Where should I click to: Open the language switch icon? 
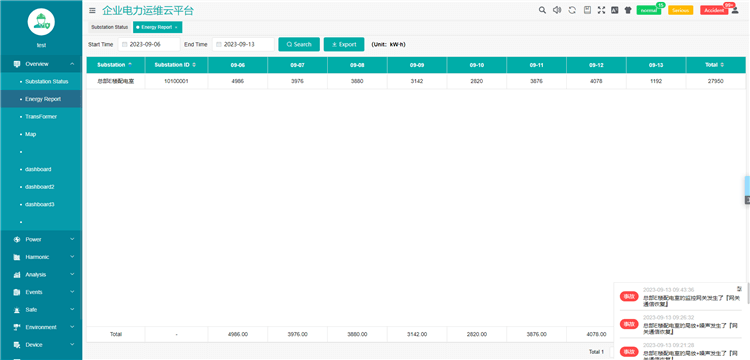click(x=615, y=10)
